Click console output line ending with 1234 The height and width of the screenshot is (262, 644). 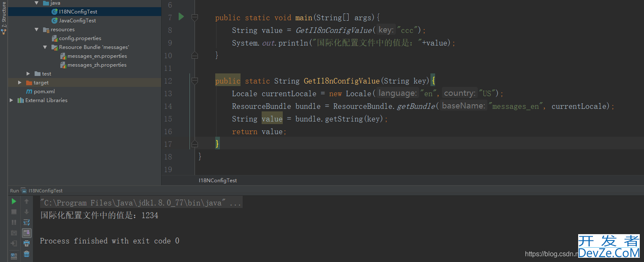(99, 216)
